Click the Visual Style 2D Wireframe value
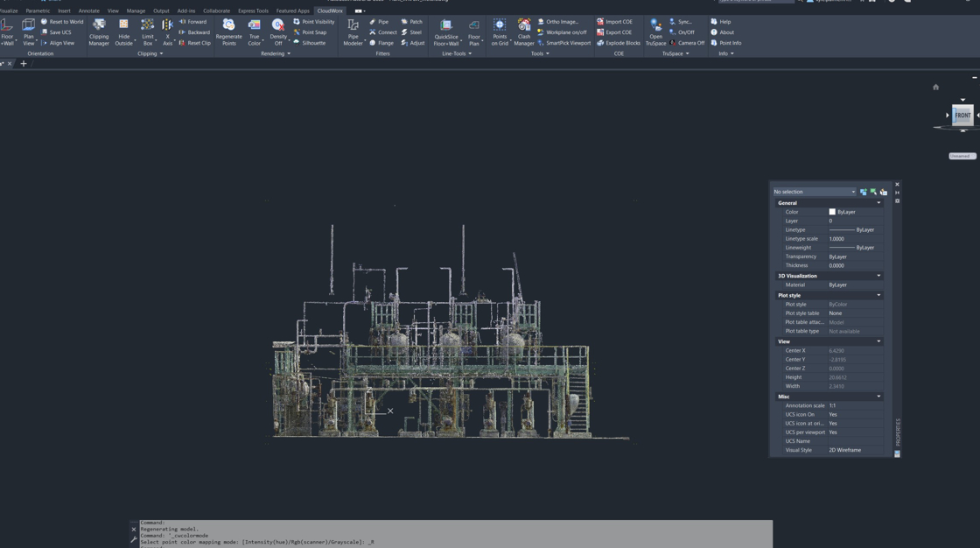 pos(855,450)
